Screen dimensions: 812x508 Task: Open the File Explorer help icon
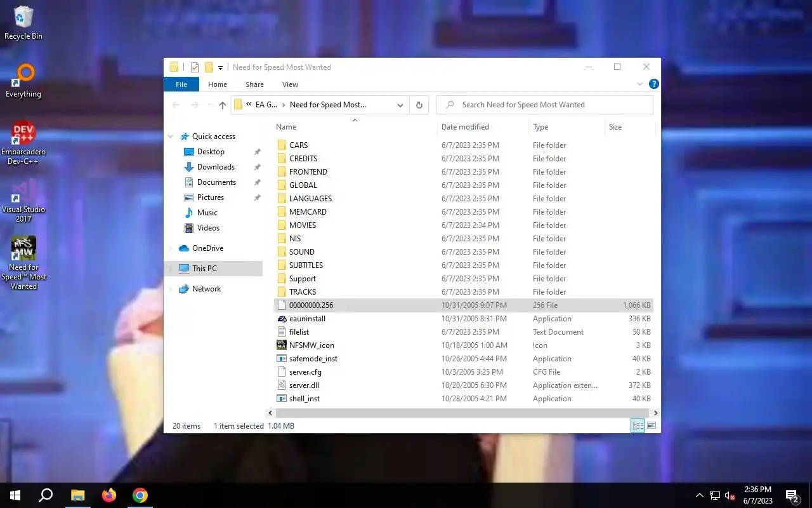click(x=654, y=84)
